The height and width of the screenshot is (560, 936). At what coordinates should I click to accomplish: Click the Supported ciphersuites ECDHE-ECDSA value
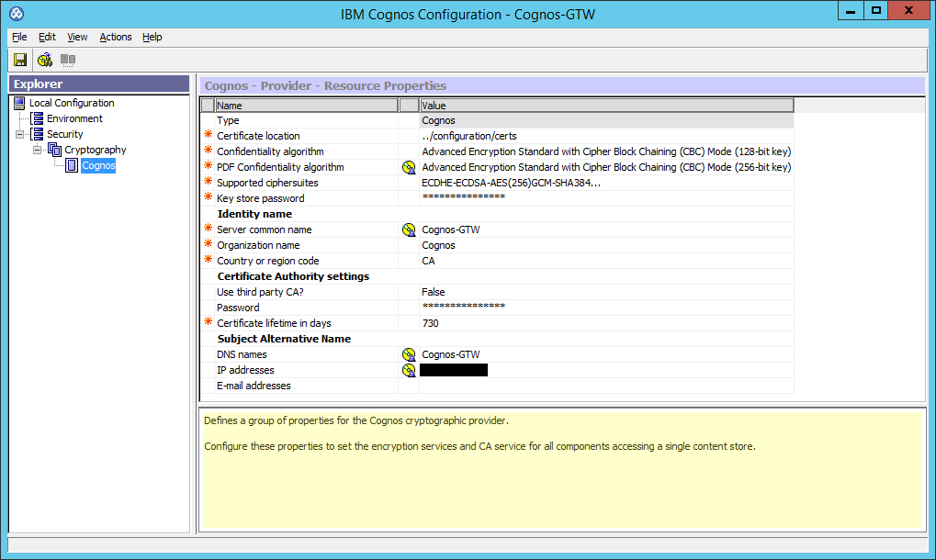tap(511, 183)
